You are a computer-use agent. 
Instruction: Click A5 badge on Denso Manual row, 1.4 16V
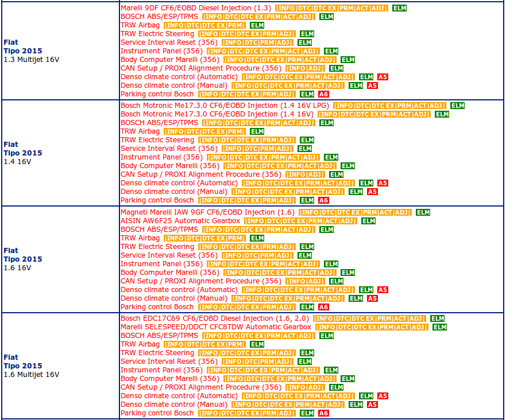(372, 192)
